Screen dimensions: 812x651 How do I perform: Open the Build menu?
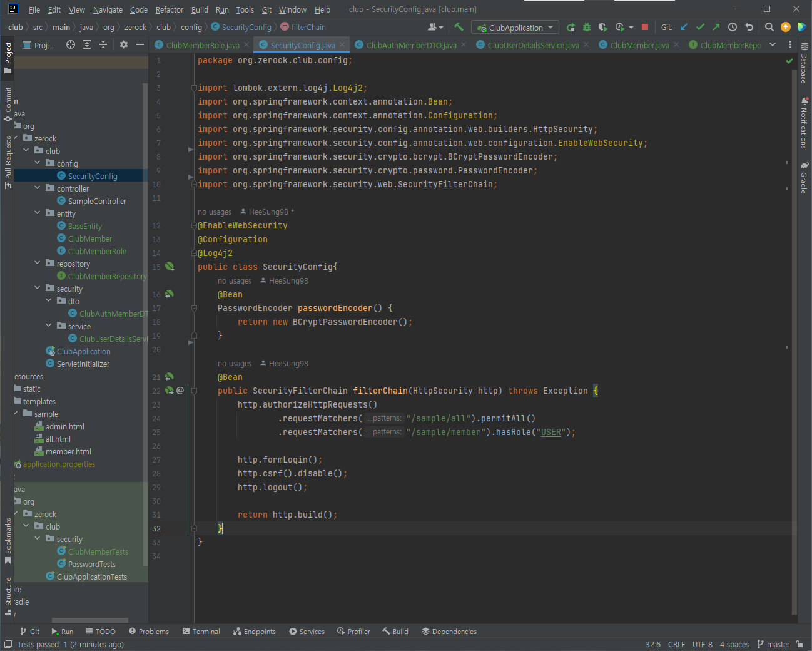pos(200,9)
